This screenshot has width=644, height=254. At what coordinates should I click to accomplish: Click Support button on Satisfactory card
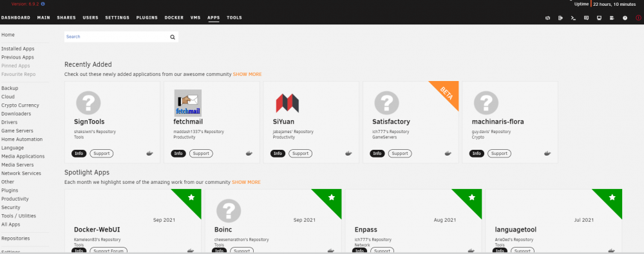point(400,154)
